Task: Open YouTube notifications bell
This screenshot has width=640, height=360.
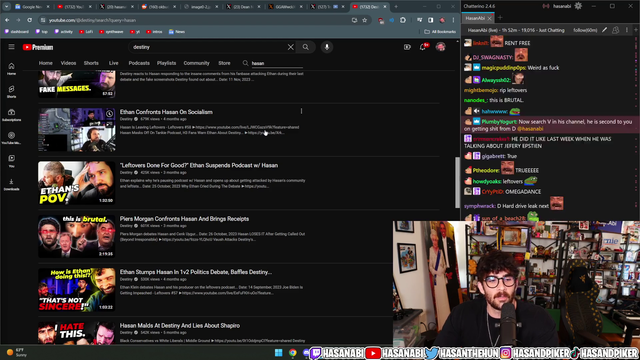Action: coord(423,47)
